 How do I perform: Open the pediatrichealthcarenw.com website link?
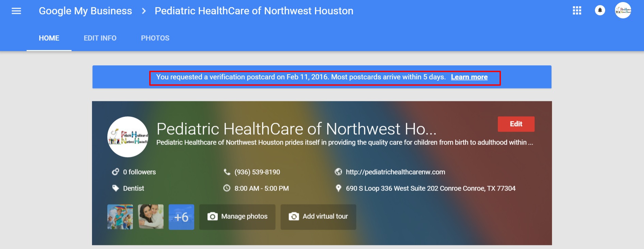tap(395, 172)
